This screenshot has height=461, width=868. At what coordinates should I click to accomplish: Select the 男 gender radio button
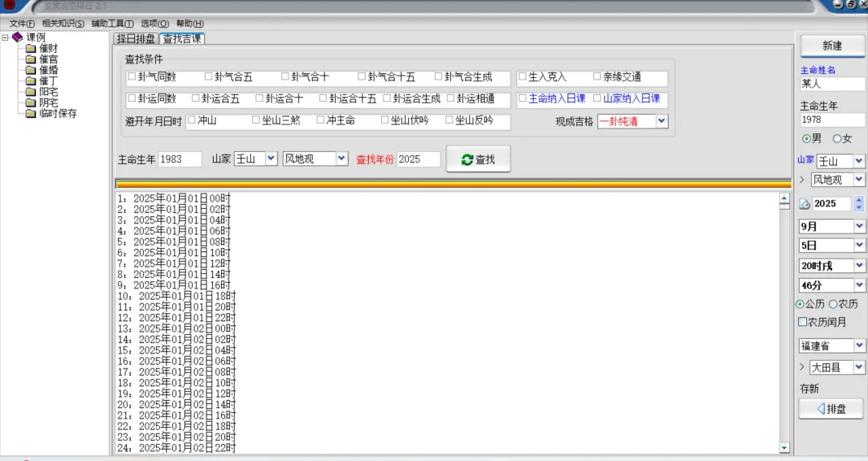(x=806, y=138)
